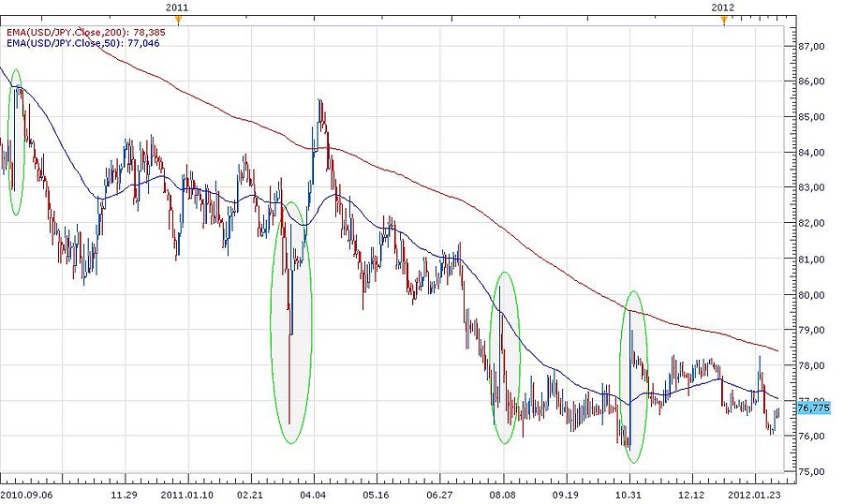
Task: Select the 04.04 date on the time axis
Action: coord(312,491)
